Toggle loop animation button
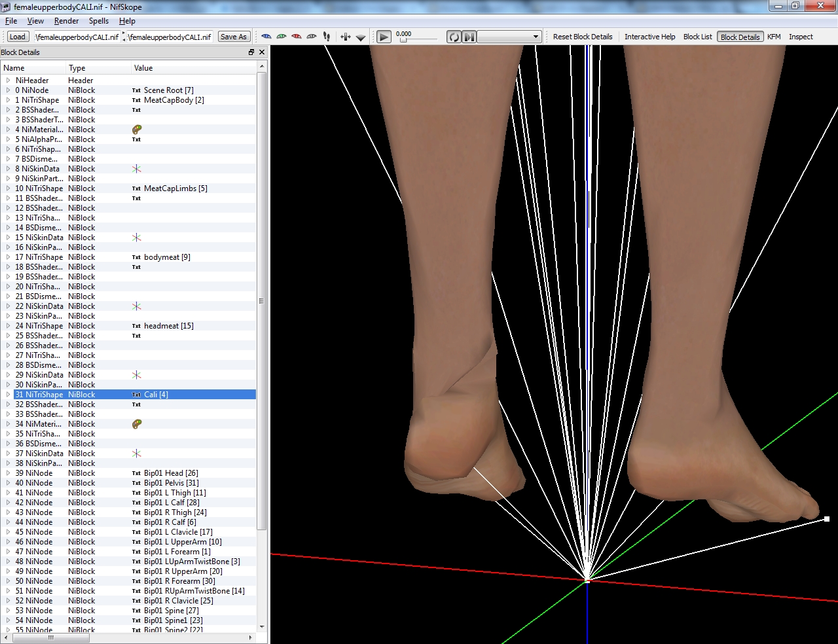838x644 pixels. coord(454,37)
